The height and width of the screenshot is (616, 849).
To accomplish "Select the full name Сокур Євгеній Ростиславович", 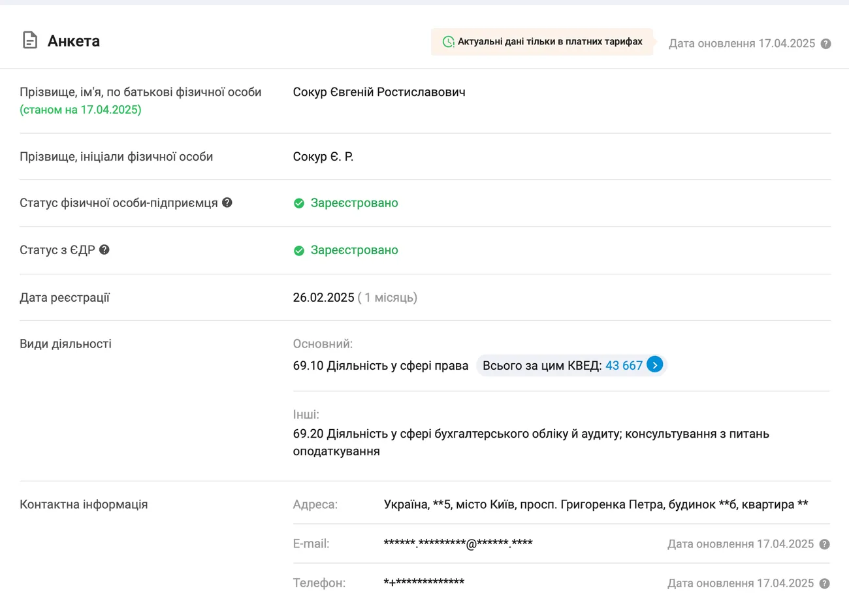I will (379, 92).
